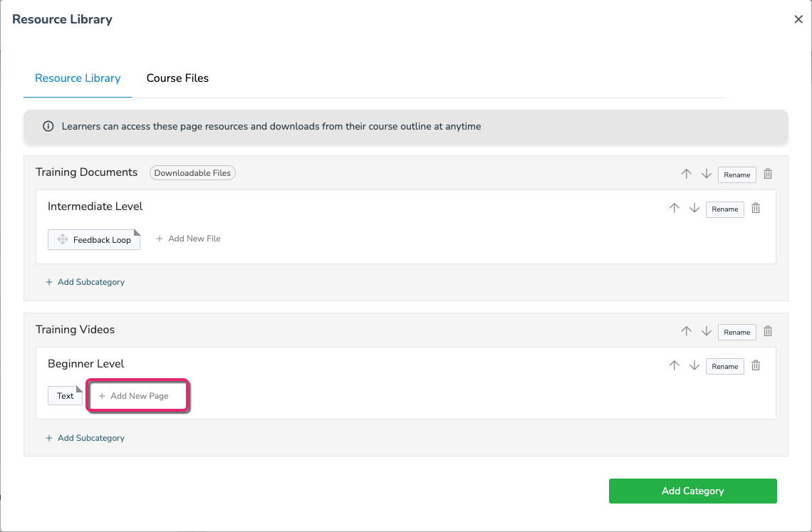Move Training Documents category down
812x532 pixels.
point(707,174)
